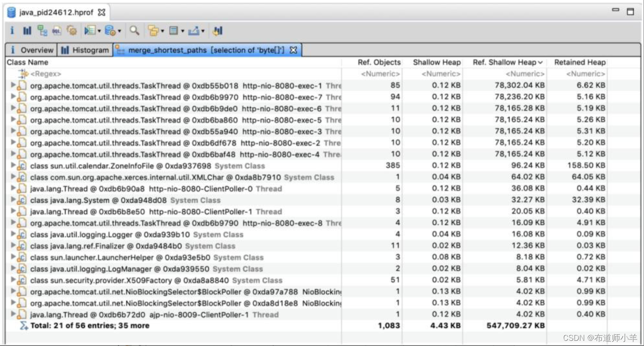Viewport: 644px width, 346px height.
Task: Expand the XMLChar class row
Action: click(x=13, y=177)
